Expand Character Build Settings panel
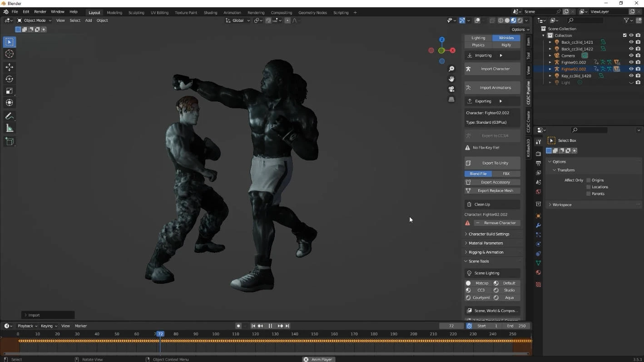The height and width of the screenshot is (362, 644). click(x=489, y=234)
